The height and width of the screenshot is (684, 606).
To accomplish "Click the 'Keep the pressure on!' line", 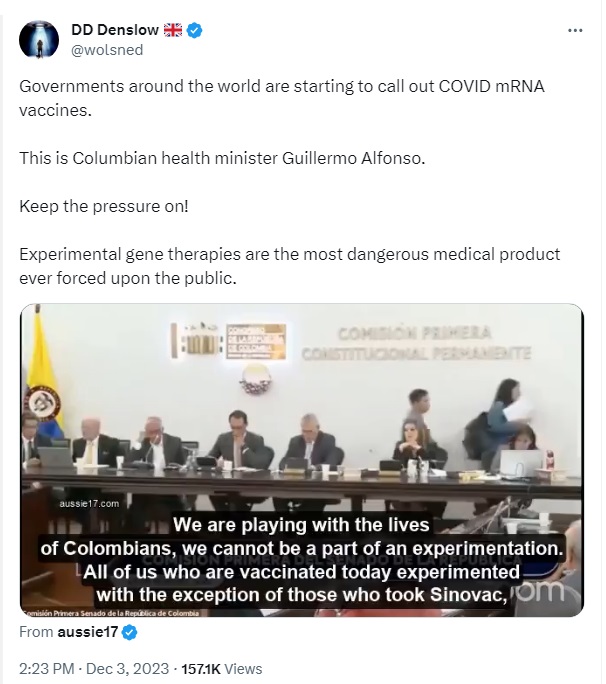I will pos(104,206).
